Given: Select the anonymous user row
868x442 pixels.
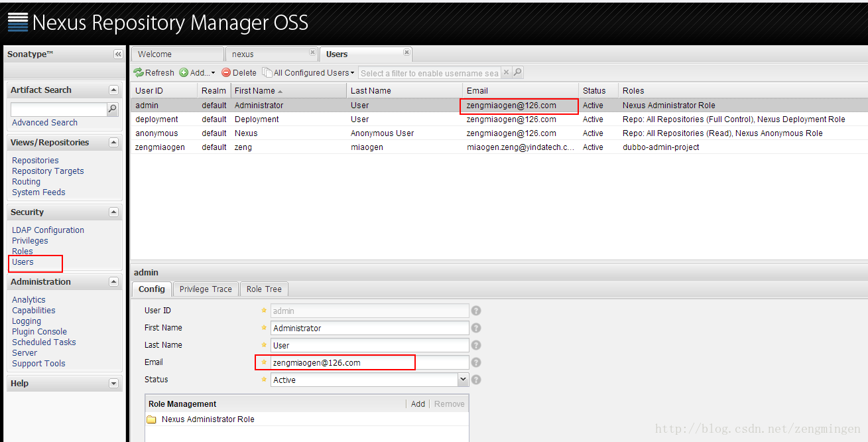Looking at the screenshot, I should [x=499, y=133].
